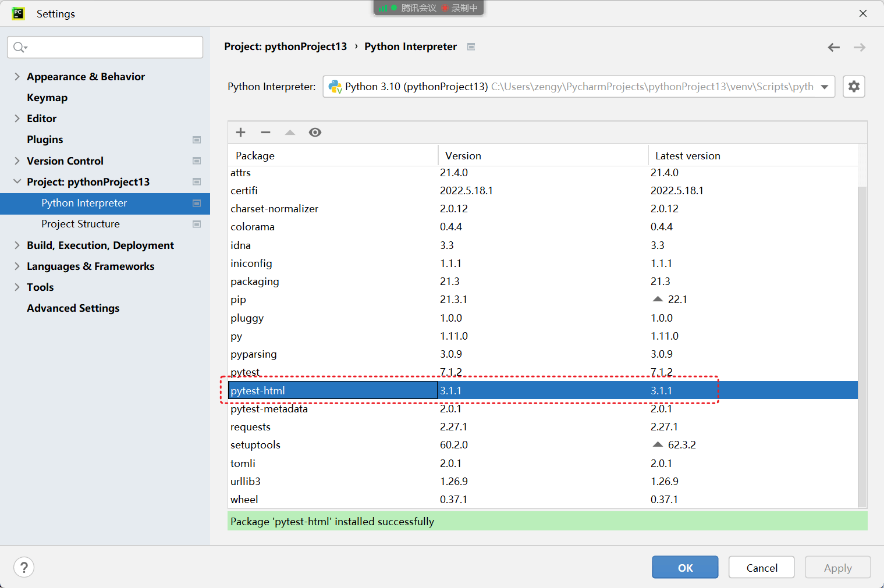Select the pyparsing package row

point(543,354)
